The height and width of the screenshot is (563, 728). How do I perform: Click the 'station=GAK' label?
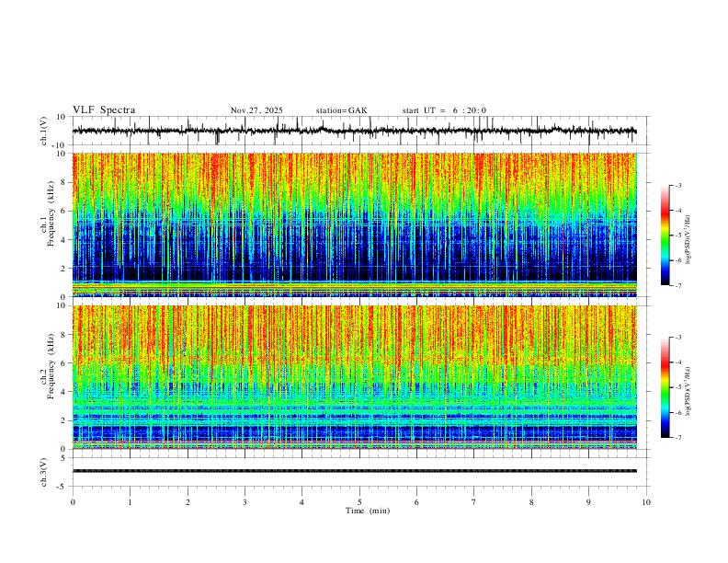click(x=341, y=110)
